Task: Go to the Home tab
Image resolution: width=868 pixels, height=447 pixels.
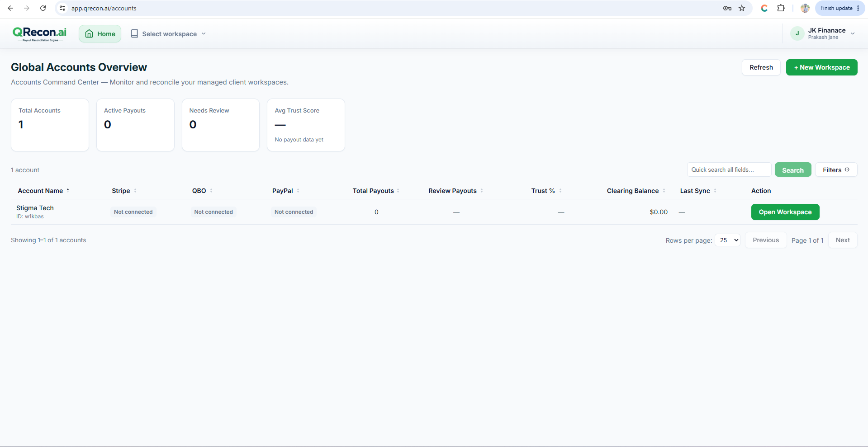Action: point(100,34)
